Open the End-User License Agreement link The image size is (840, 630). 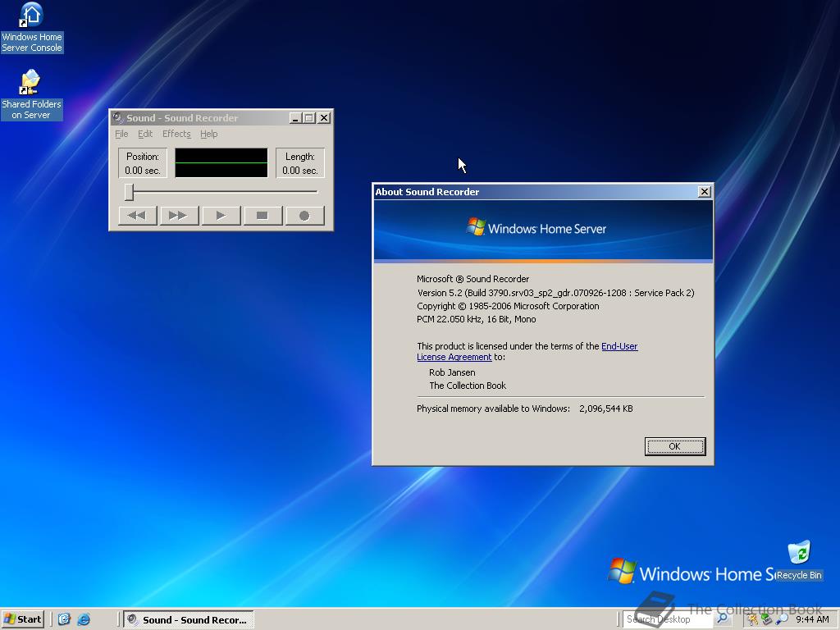pos(619,346)
